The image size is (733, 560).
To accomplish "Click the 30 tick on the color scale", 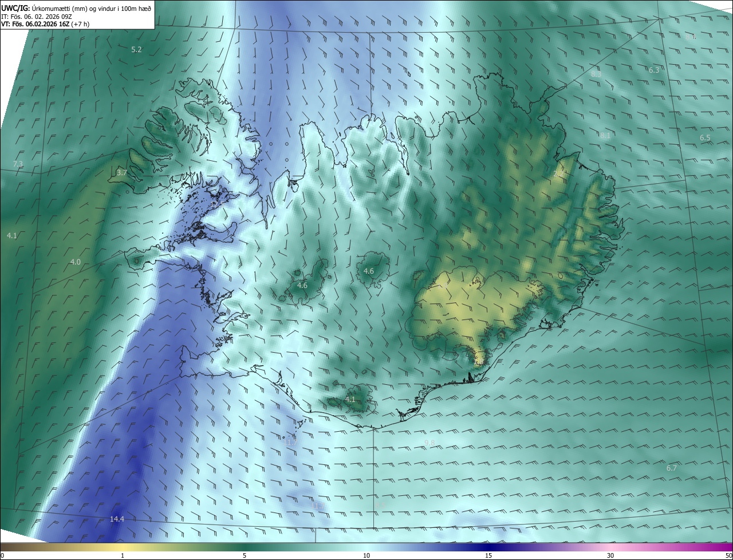I will coord(610,556).
